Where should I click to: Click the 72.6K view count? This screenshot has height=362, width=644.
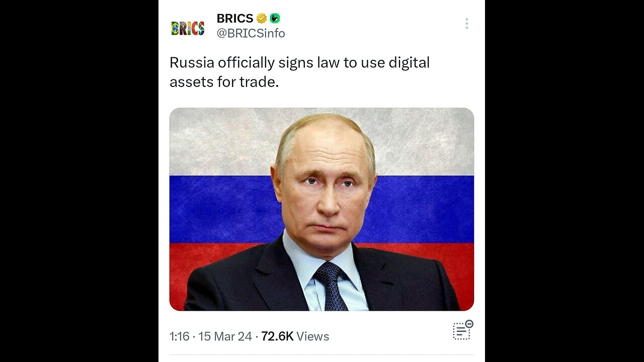(x=277, y=336)
